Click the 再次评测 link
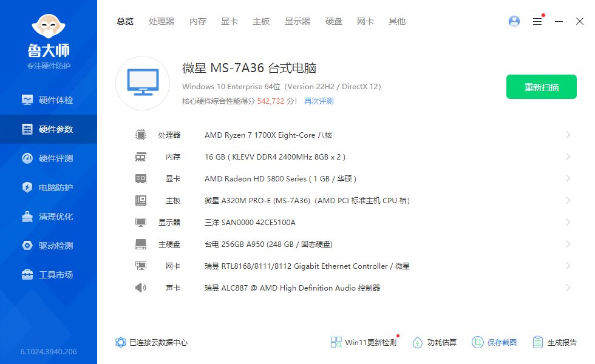 [319, 101]
